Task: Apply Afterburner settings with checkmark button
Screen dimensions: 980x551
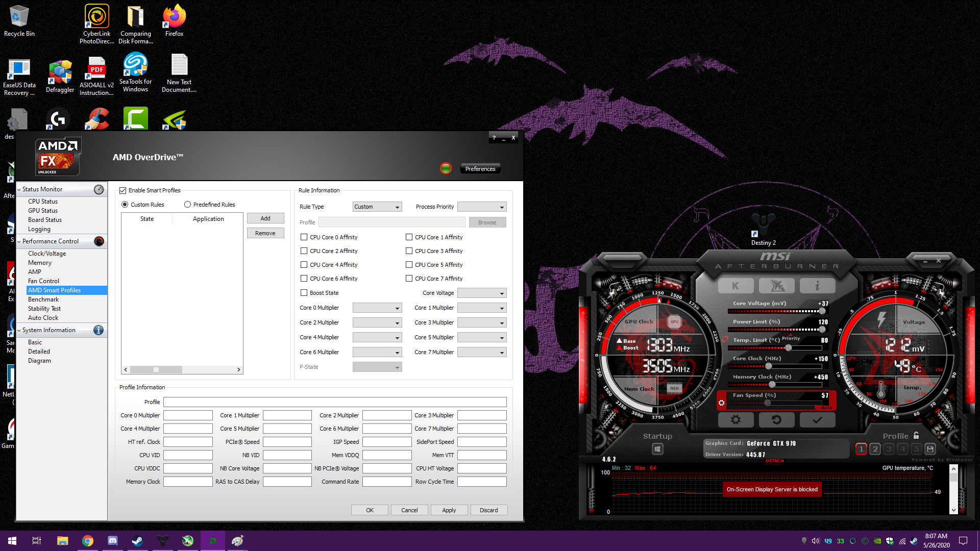Action: click(x=817, y=420)
